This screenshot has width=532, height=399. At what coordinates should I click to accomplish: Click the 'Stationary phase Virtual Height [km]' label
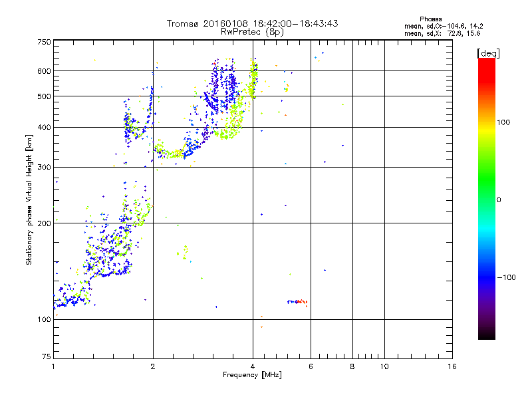(x=29, y=199)
